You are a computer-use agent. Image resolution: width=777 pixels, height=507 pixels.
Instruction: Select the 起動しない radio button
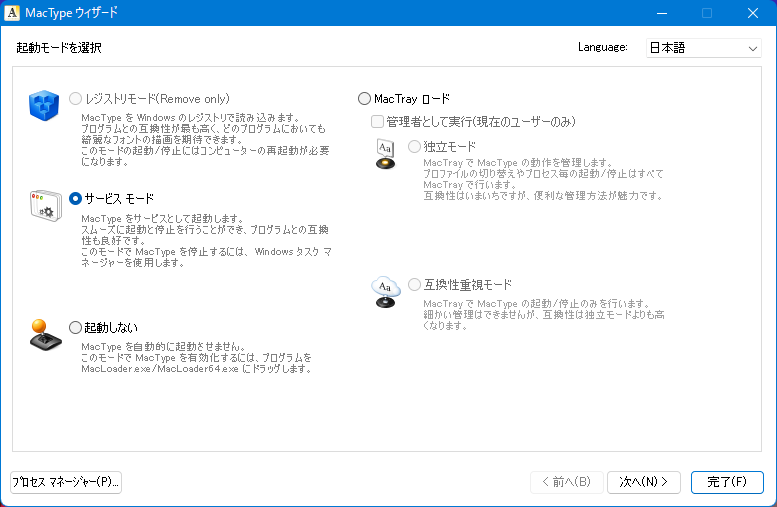[75, 328]
